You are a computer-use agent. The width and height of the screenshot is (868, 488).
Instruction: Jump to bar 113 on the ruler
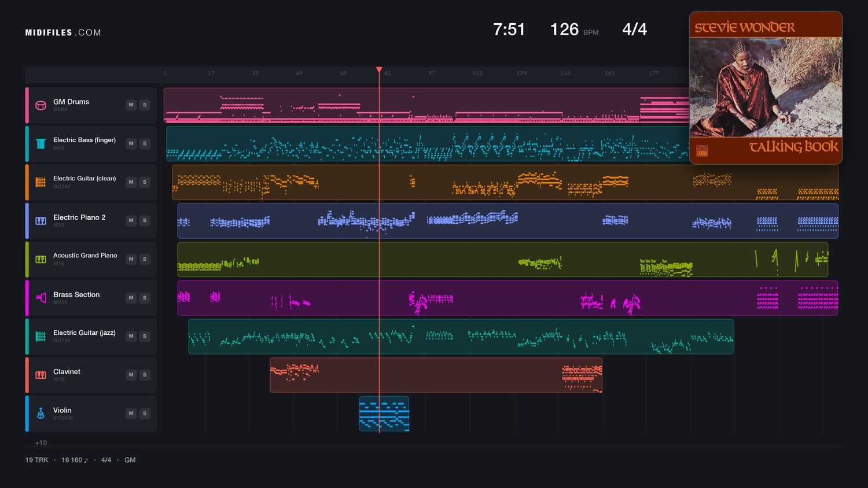click(x=477, y=73)
